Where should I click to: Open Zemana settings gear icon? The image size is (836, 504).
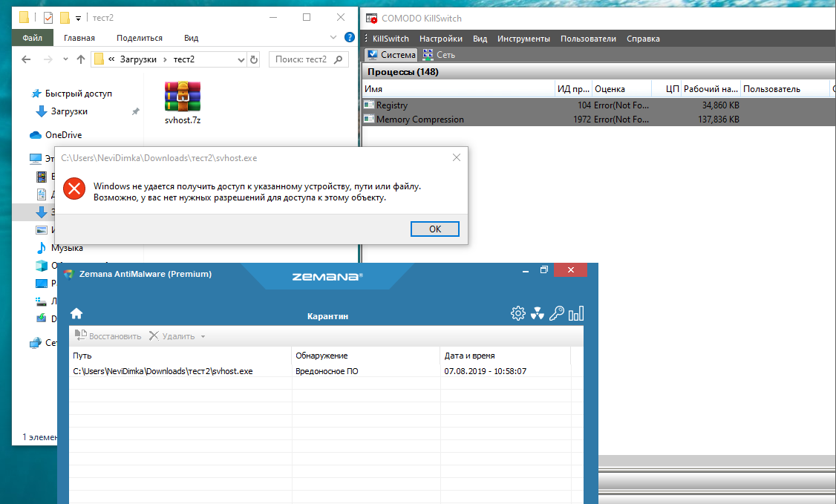pos(517,313)
